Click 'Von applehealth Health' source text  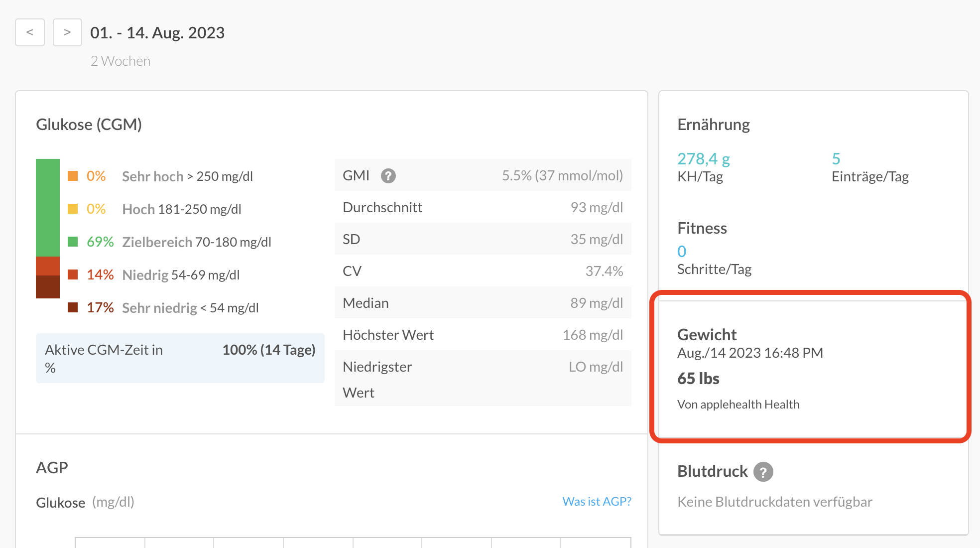click(x=738, y=404)
